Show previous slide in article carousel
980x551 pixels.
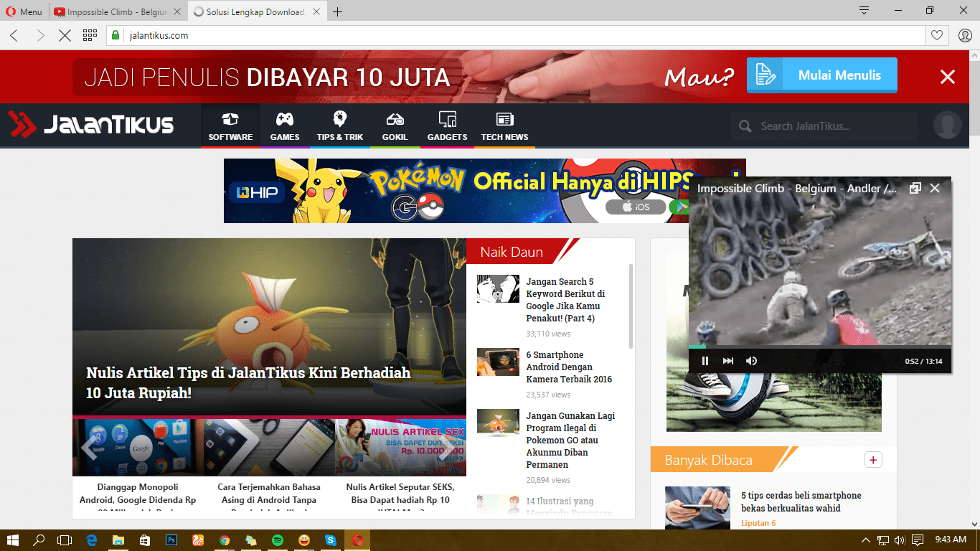89,447
